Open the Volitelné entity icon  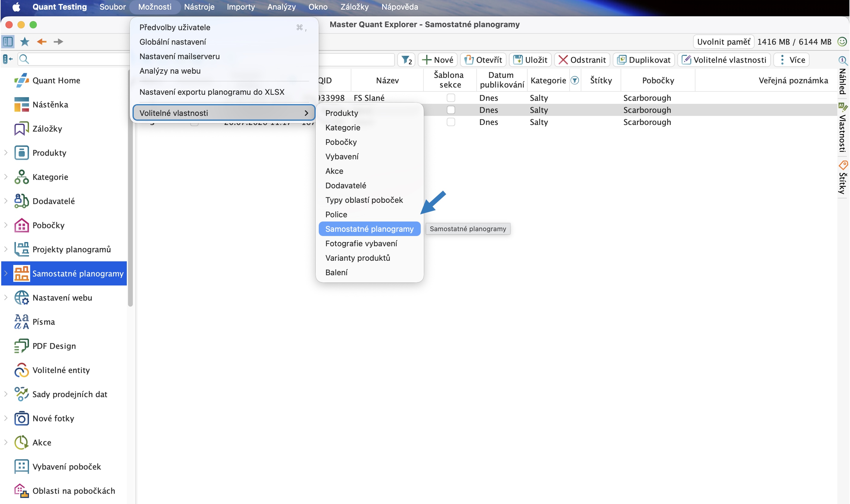[x=21, y=370]
